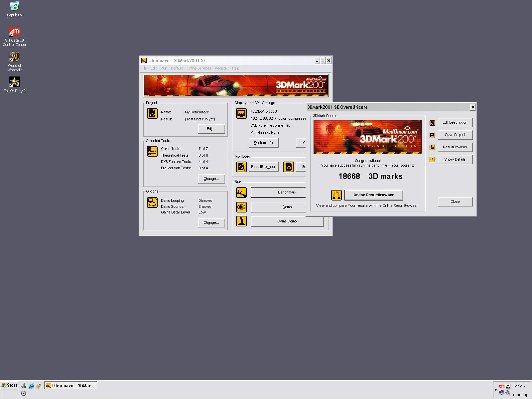532x399 pixels.
Task: Close the Overall Score dialog with X
Action: coord(473,107)
